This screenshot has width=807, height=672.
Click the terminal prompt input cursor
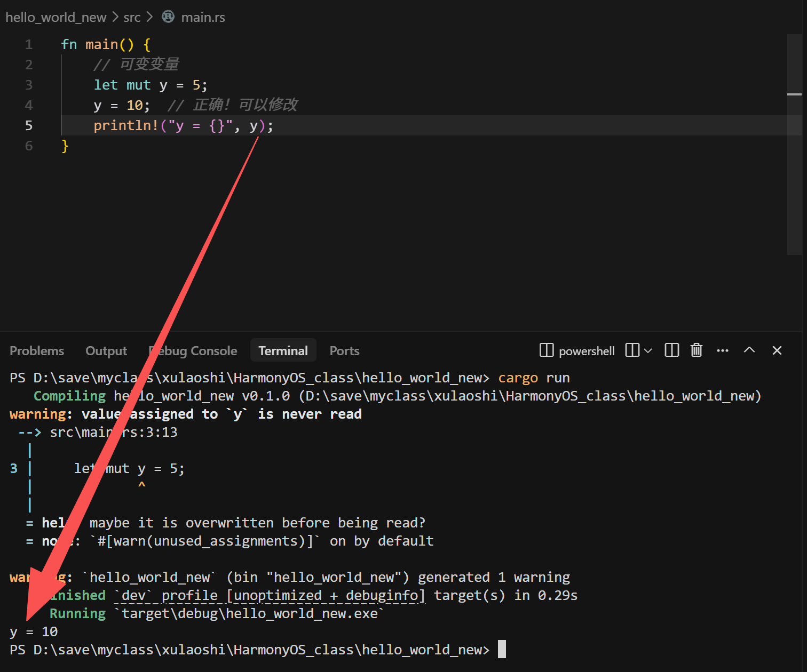pos(502,650)
